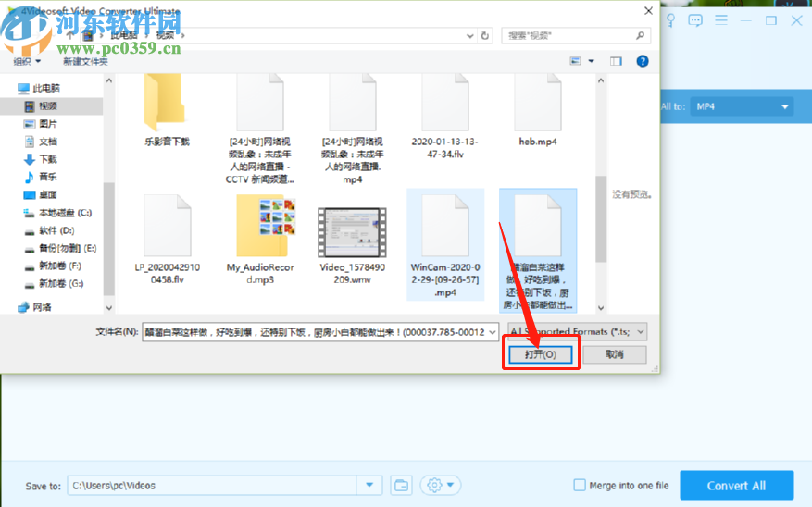Select 2020-01-13-13-47-34.flv file
This screenshot has height=507, width=812.
click(x=444, y=117)
